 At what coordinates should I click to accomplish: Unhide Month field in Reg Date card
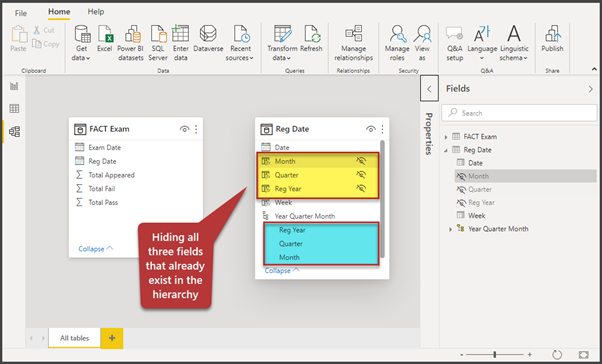click(361, 161)
